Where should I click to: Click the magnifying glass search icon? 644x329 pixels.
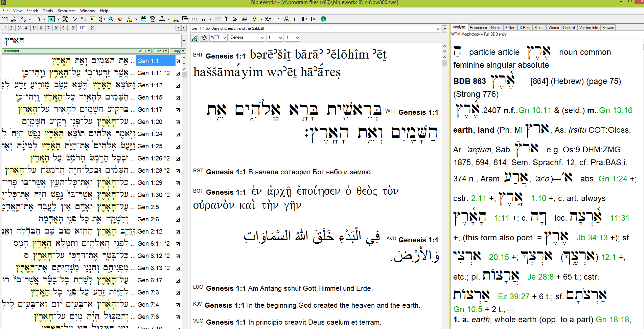pos(111,19)
